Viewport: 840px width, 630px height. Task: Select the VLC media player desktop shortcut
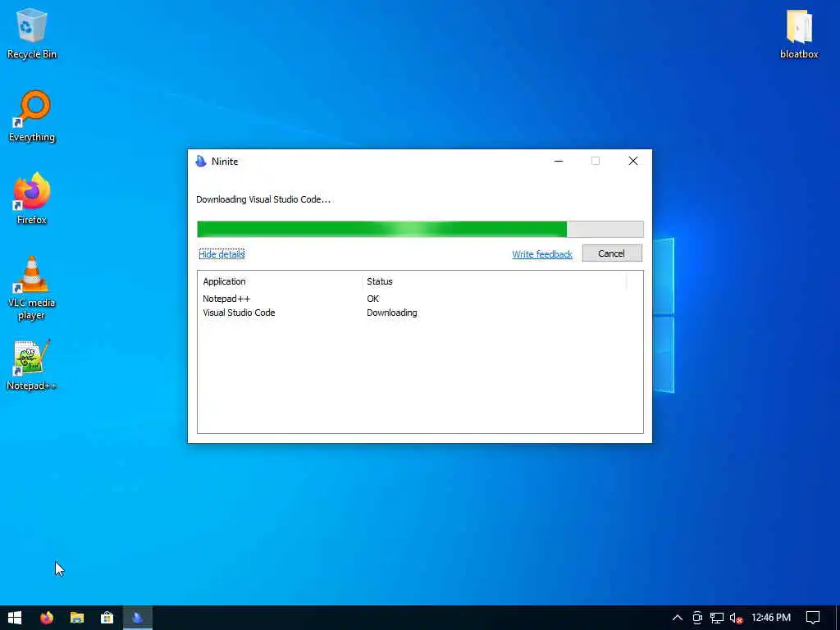[32, 288]
